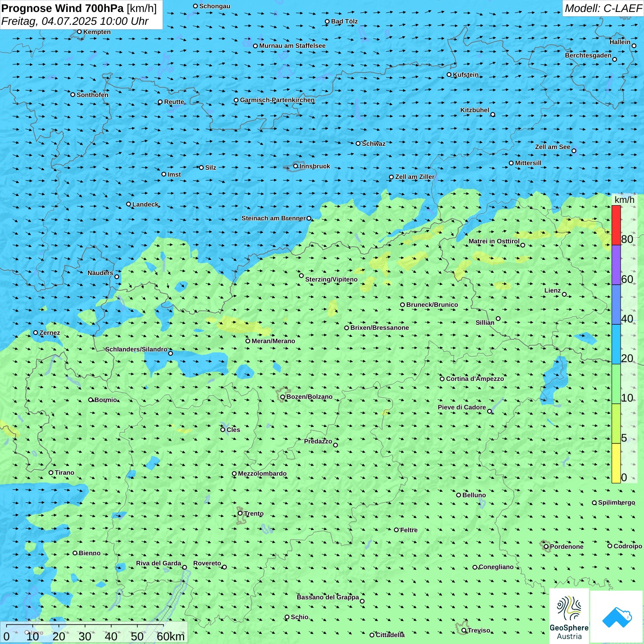
Task: Click the 'Bassano del Grappa' label
Action: tap(328, 597)
